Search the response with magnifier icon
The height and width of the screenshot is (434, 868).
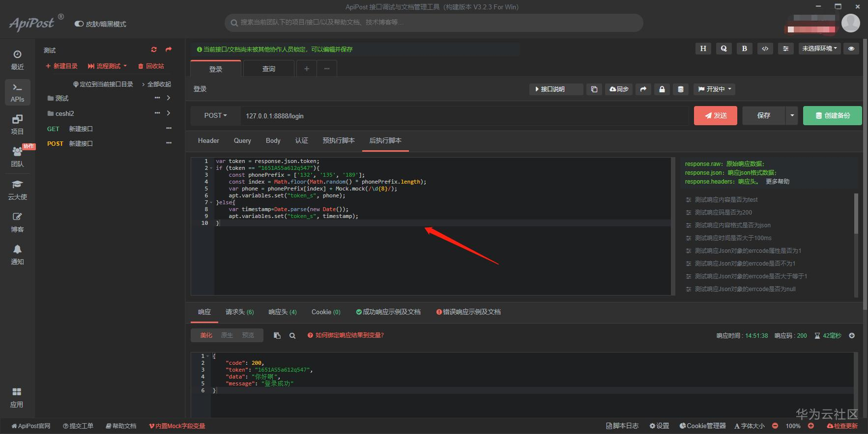pos(292,336)
